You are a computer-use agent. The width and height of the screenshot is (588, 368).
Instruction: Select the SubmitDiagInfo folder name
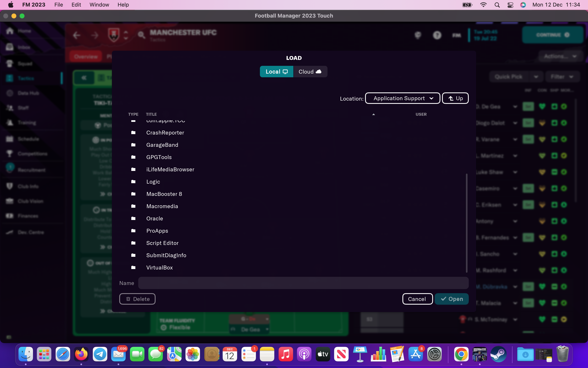tap(166, 255)
